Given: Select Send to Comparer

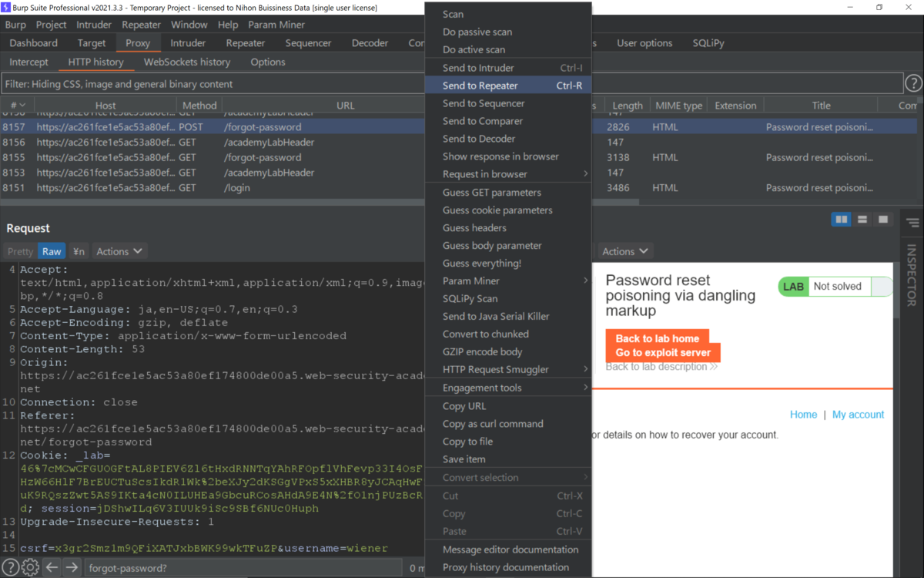Looking at the screenshot, I should point(508,121).
